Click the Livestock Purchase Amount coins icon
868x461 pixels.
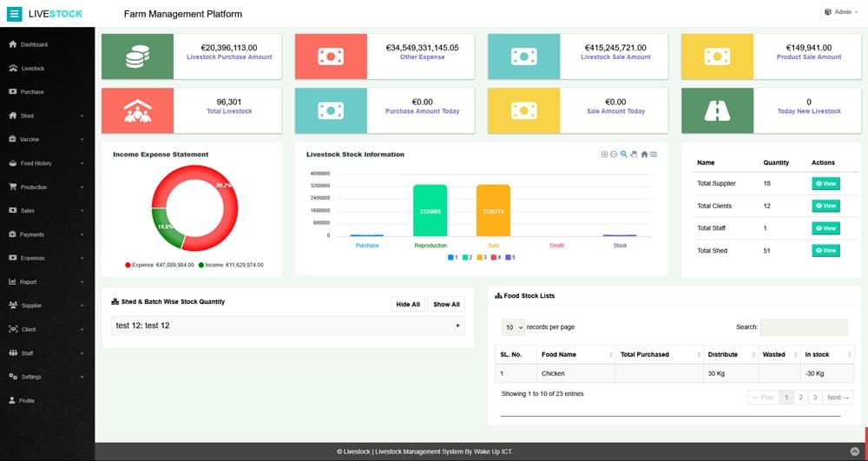click(x=137, y=57)
